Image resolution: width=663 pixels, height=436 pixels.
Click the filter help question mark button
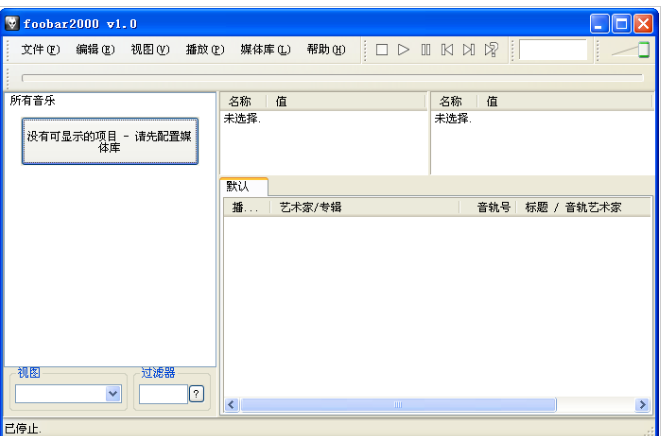(196, 394)
